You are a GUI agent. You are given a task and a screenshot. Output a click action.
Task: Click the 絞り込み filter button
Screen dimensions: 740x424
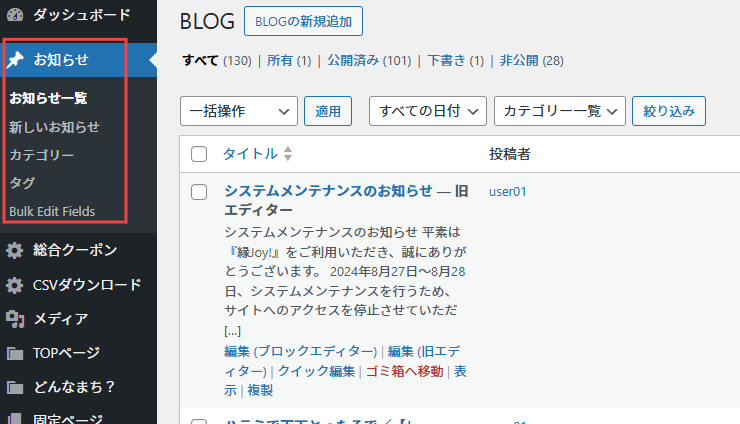pos(669,111)
